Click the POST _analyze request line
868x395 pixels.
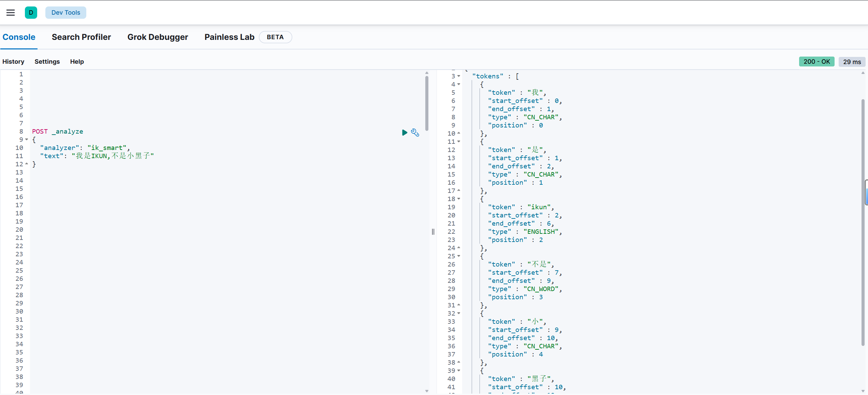pyautogui.click(x=58, y=132)
